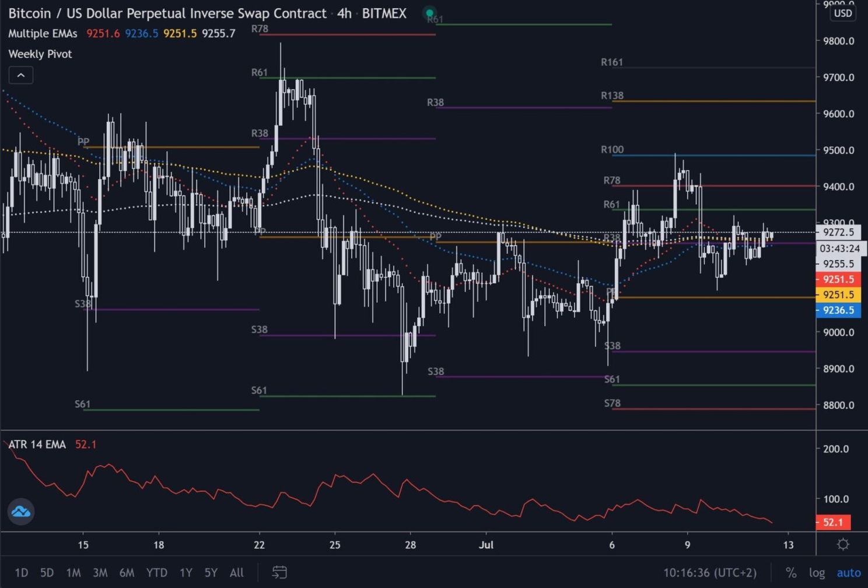Collapse the indicator legend chevron button
Image resolution: width=868 pixels, height=588 pixels.
click(21, 75)
